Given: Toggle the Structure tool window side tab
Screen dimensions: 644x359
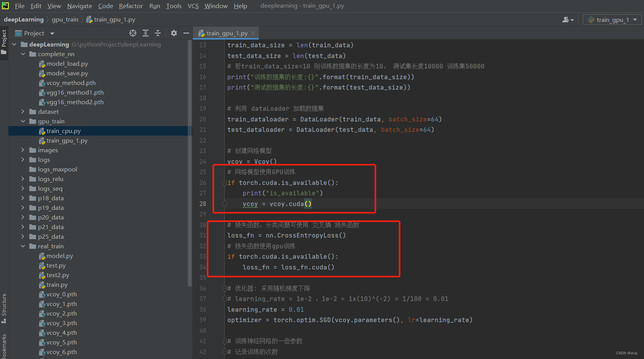Looking at the screenshot, I should tap(4, 308).
